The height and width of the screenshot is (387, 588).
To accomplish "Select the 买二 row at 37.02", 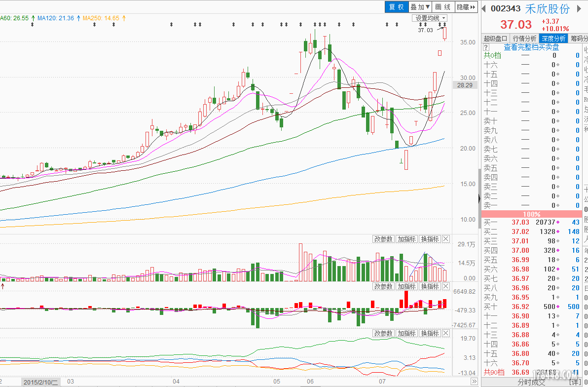I will 531,232.
